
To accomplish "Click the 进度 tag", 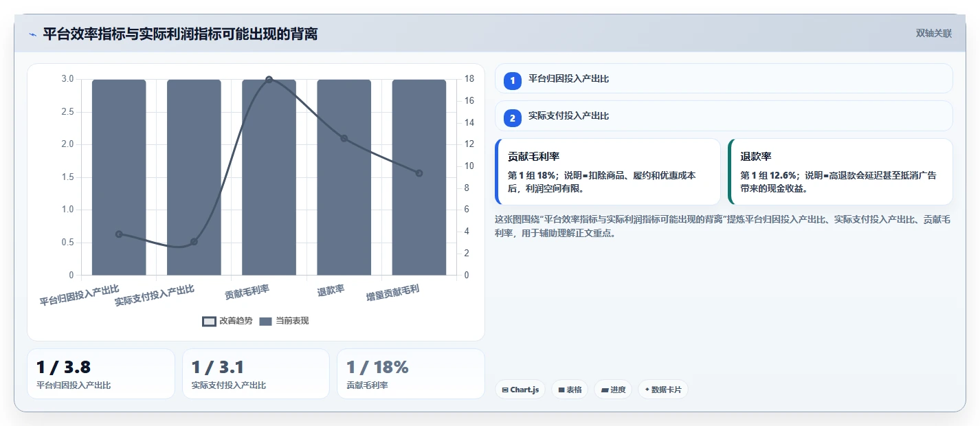I will 613,390.
